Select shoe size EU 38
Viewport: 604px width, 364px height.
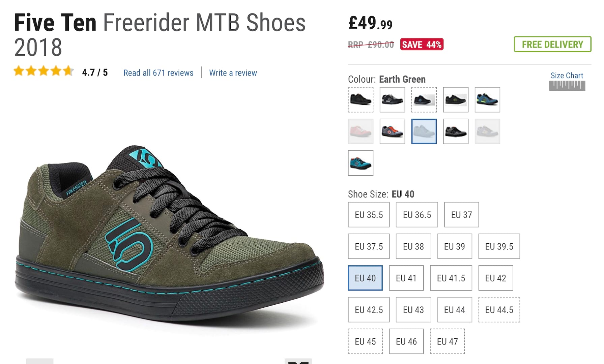(x=413, y=246)
